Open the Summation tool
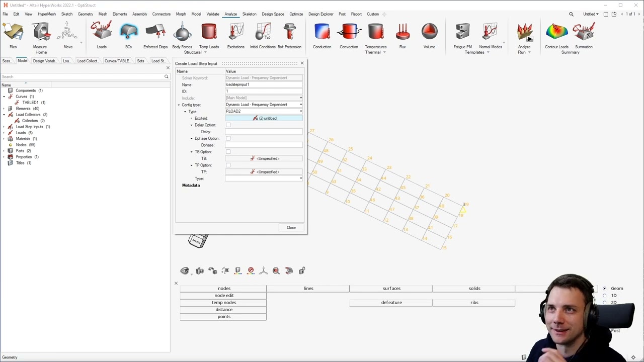Viewport: 644px width, 362px height. coord(584,36)
